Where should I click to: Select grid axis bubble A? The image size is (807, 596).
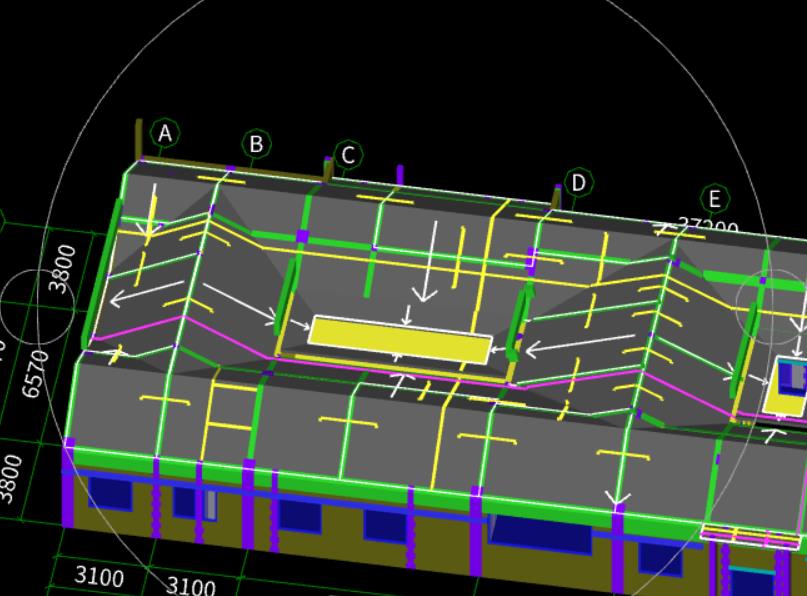(x=165, y=134)
